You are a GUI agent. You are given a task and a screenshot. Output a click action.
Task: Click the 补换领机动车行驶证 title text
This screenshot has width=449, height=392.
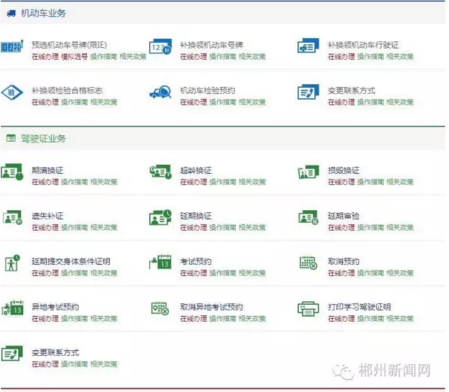(x=363, y=45)
